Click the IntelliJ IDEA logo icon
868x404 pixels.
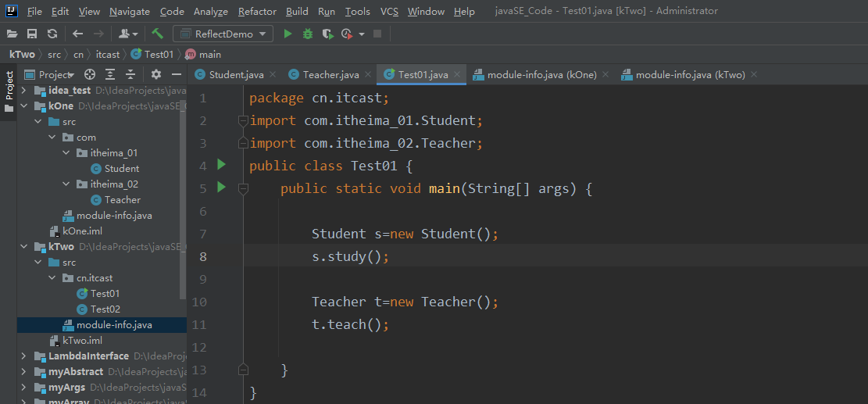[x=11, y=10]
